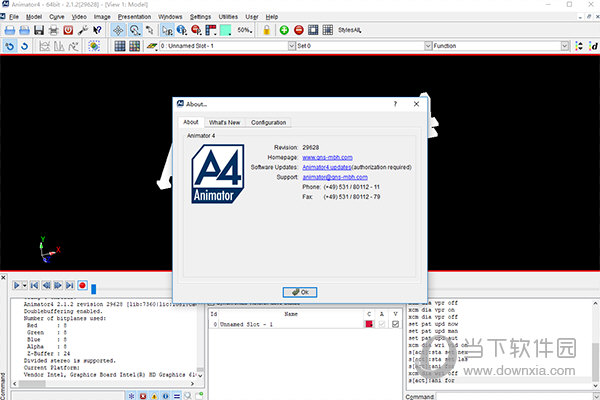Open the Model menu
Image resolution: width=600 pixels, height=400 pixels.
(x=34, y=17)
